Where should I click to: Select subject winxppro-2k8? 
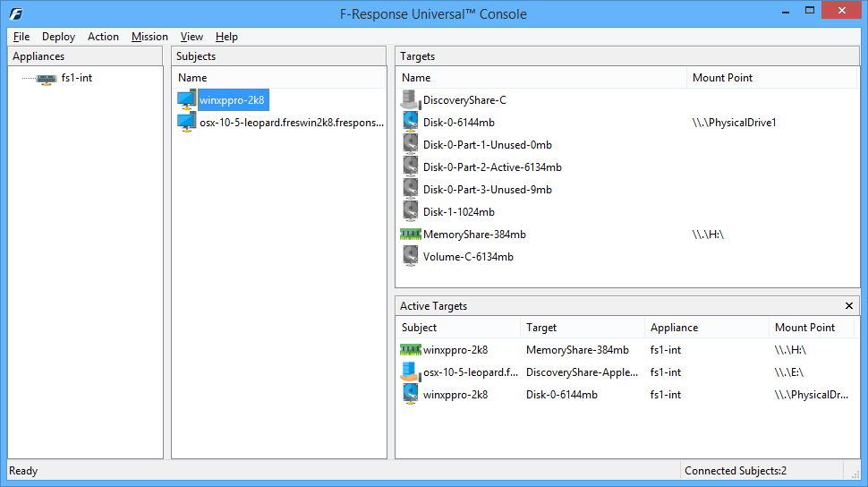[x=233, y=100]
